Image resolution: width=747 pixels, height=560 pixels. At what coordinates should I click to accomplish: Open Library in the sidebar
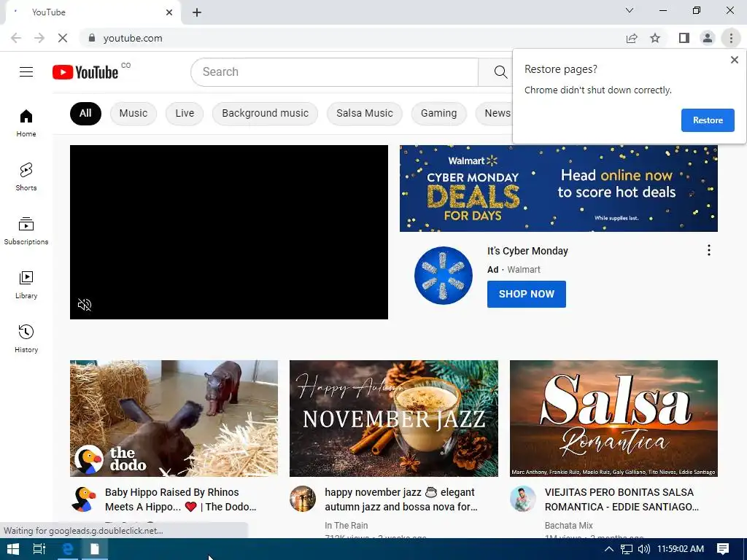point(26,285)
